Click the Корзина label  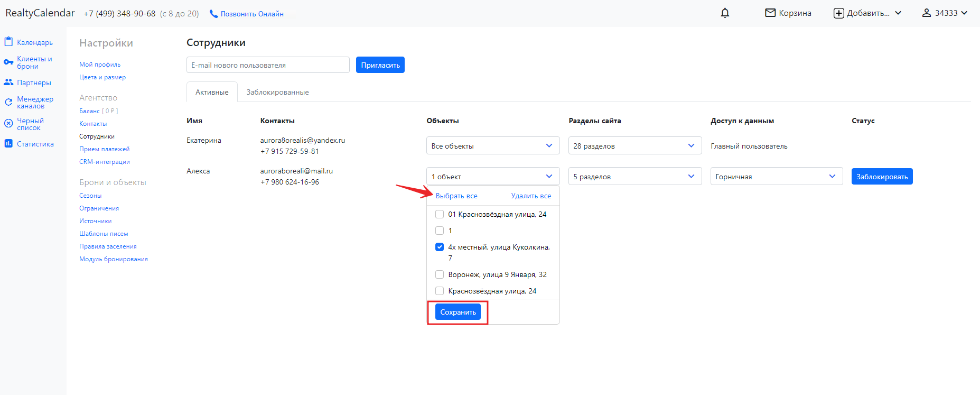click(795, 13)
